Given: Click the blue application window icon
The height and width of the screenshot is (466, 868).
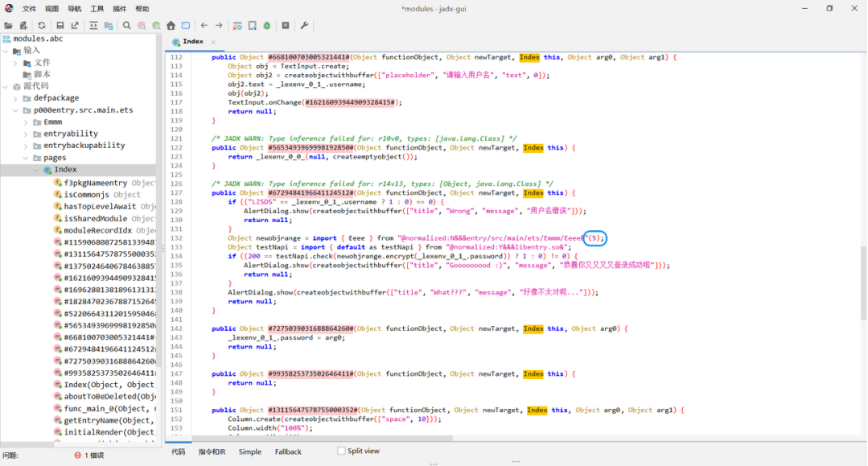Looking at the screenshot, I should click(x=186, y=26).
